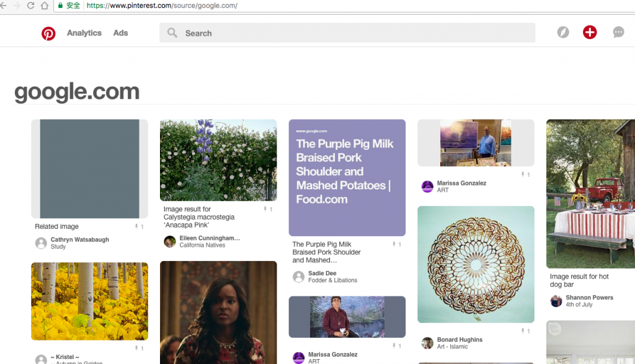Click Marissa Gonzalez's avatar under the painting pin
Image resolution: width=635 pixels, height=364 pixels.
coord(427,187)
